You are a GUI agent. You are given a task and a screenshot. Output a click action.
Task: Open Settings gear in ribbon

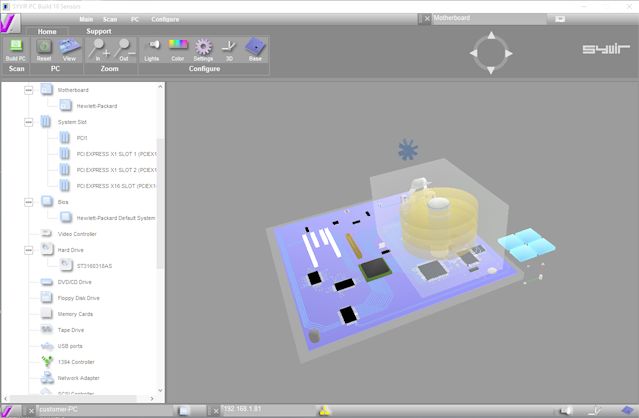click(x=203, y=50)
